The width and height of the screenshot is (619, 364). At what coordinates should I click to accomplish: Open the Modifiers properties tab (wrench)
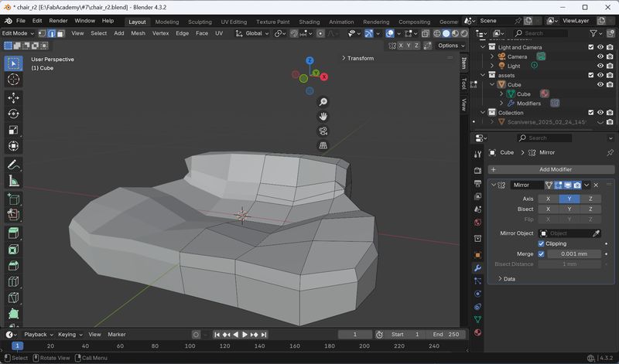tap(477, 268)
